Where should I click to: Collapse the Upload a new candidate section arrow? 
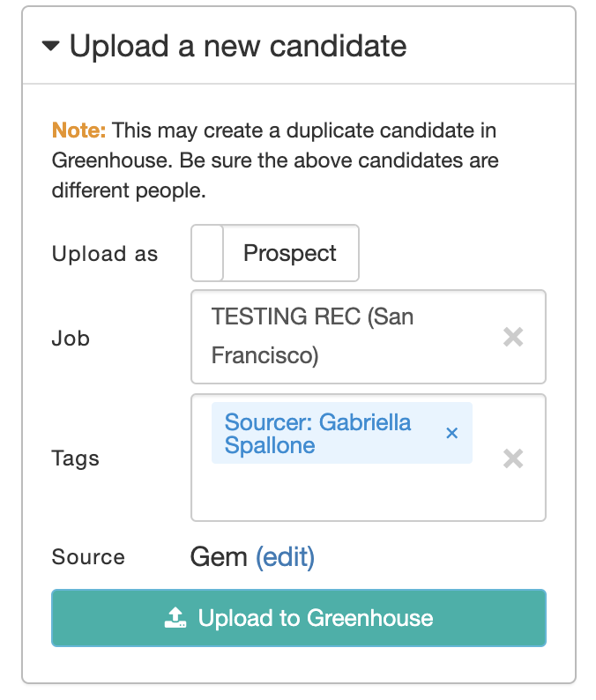pos(51,47)
